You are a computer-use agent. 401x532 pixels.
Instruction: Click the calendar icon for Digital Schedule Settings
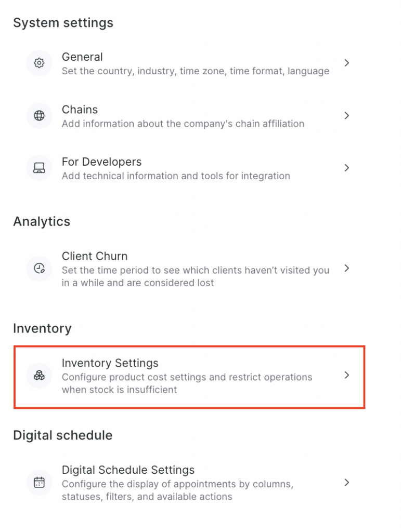(39, 483)
